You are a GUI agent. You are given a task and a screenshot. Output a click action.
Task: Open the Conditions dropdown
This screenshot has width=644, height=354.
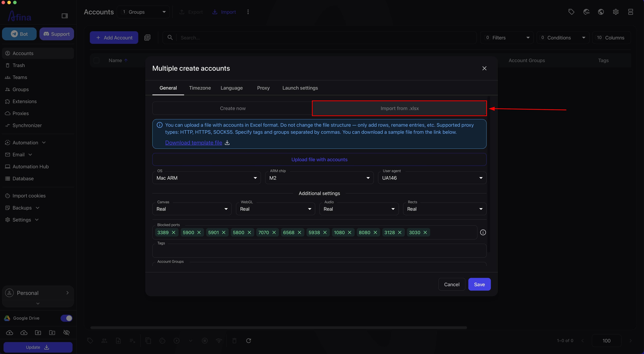pos(563,38)
